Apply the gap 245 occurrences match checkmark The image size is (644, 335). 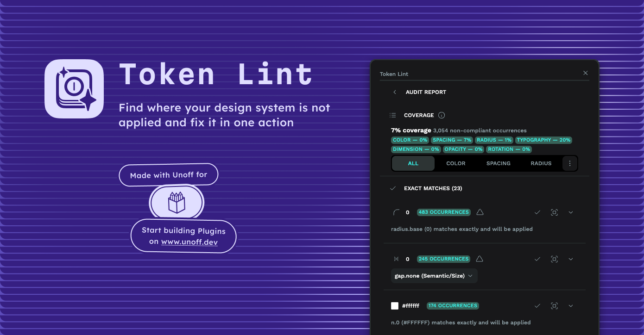click(x=537, y=259)
